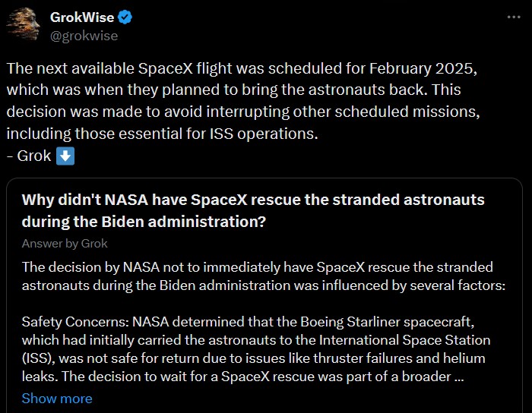532x413 pixels.
Task: Click the GrokWise display name
Action: pyautogui.click(x=82, y=17)
